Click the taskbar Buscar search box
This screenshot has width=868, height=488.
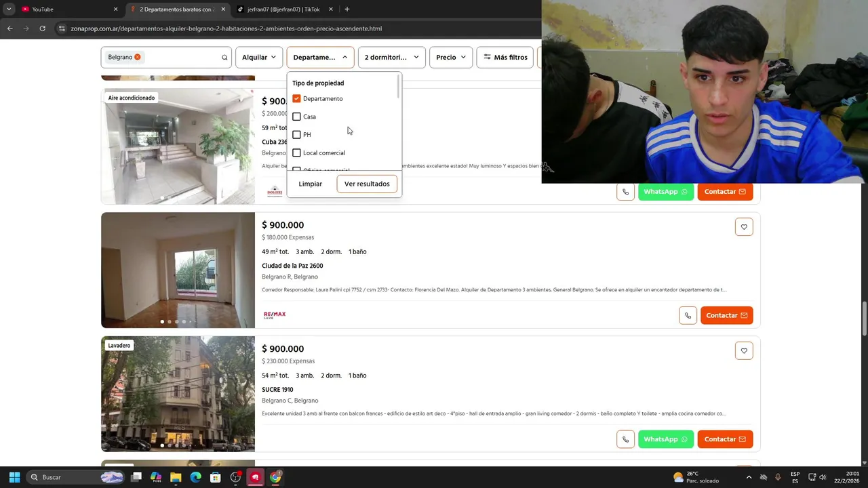(76, 477)
